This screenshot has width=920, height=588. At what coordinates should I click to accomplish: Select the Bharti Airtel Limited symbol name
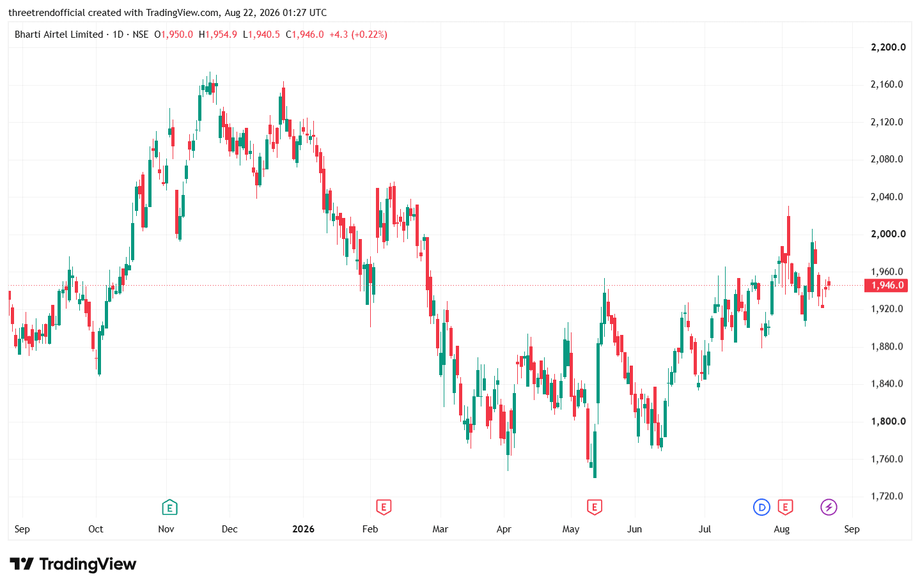pyautogui.click(x=59, y=35)
